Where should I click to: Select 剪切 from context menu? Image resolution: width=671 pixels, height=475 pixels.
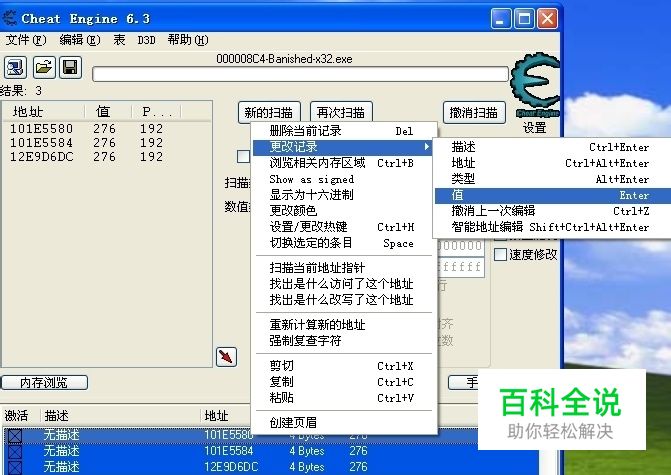point(344,366)
